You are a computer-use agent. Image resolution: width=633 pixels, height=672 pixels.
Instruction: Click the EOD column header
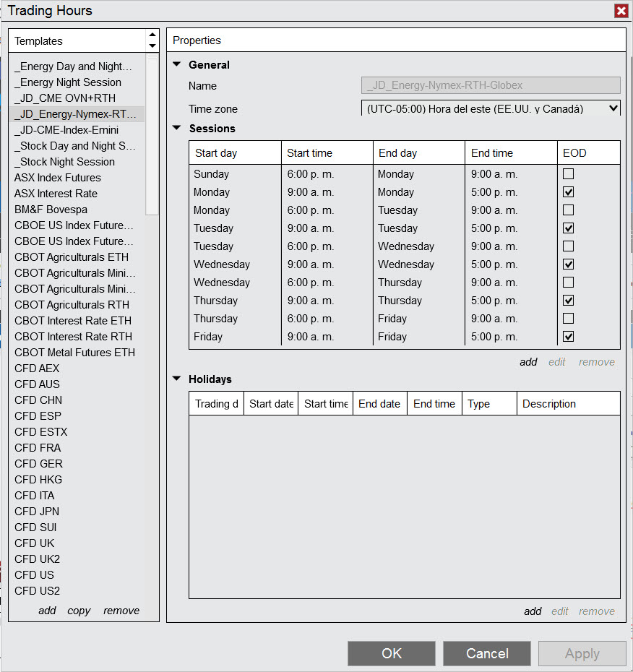click(x=589, y=153)
